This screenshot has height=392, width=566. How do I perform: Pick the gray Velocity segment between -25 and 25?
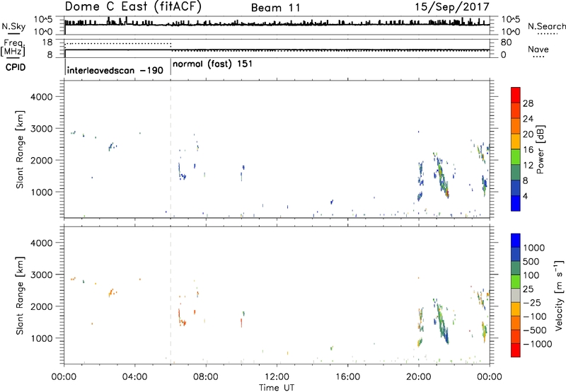click(516, 295)
